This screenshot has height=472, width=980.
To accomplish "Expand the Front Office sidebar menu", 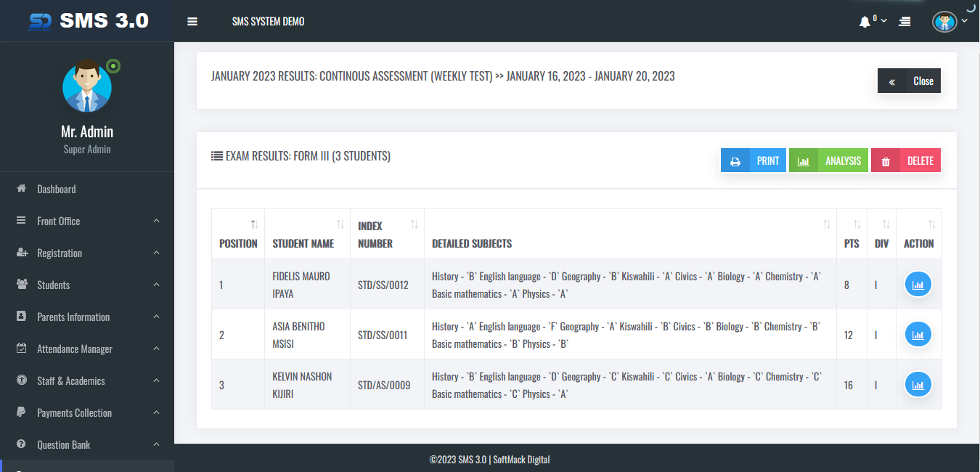I will [87, 221].
